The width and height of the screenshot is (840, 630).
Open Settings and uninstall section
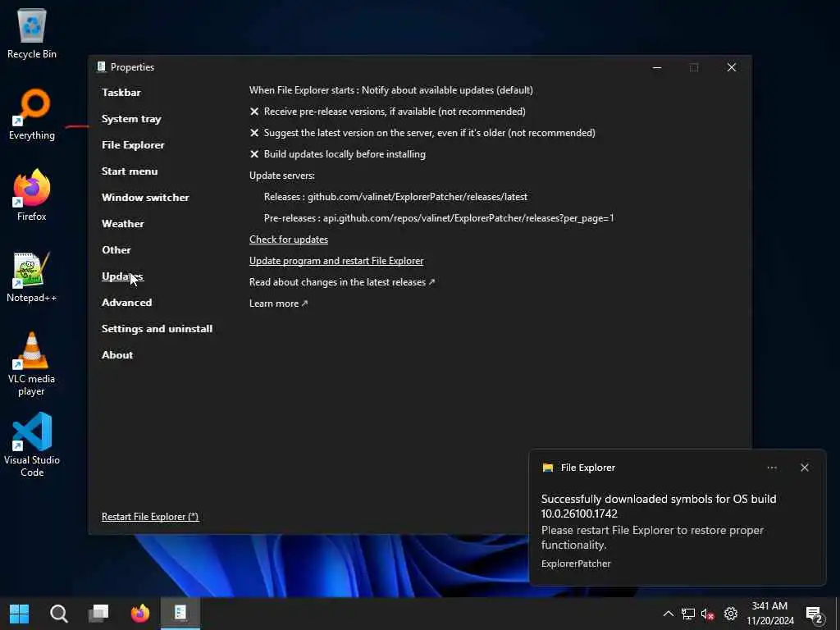pos(157,329)
